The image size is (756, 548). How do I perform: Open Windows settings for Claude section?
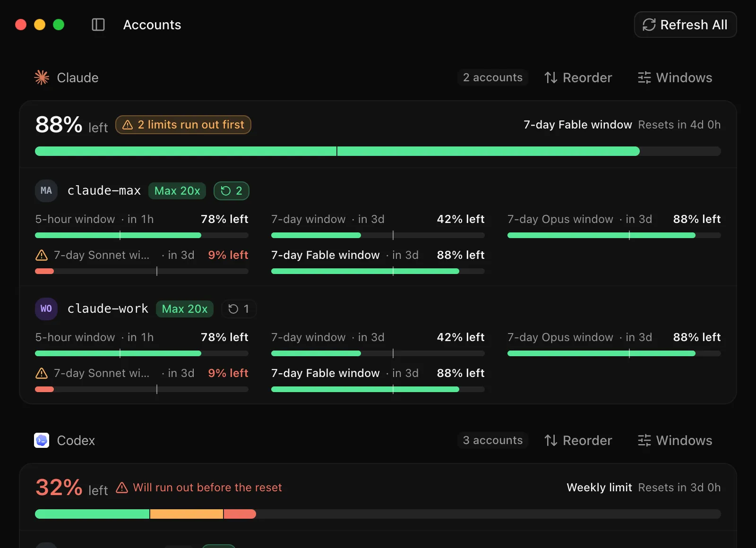(675, 77)
